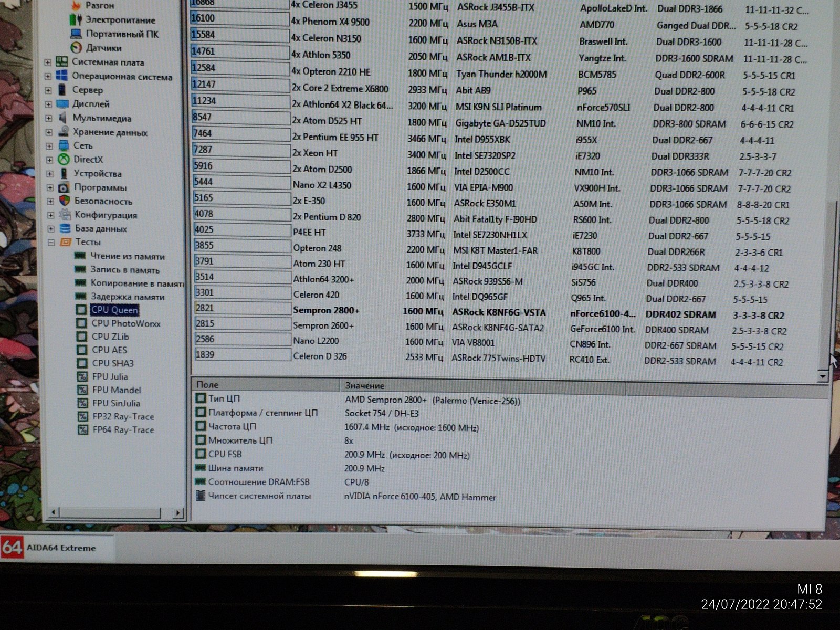This screenshot has width=840, height=630.
Task: Click the Программы icon in the tree
Action: pyautogui.click(x=64, y=187)
